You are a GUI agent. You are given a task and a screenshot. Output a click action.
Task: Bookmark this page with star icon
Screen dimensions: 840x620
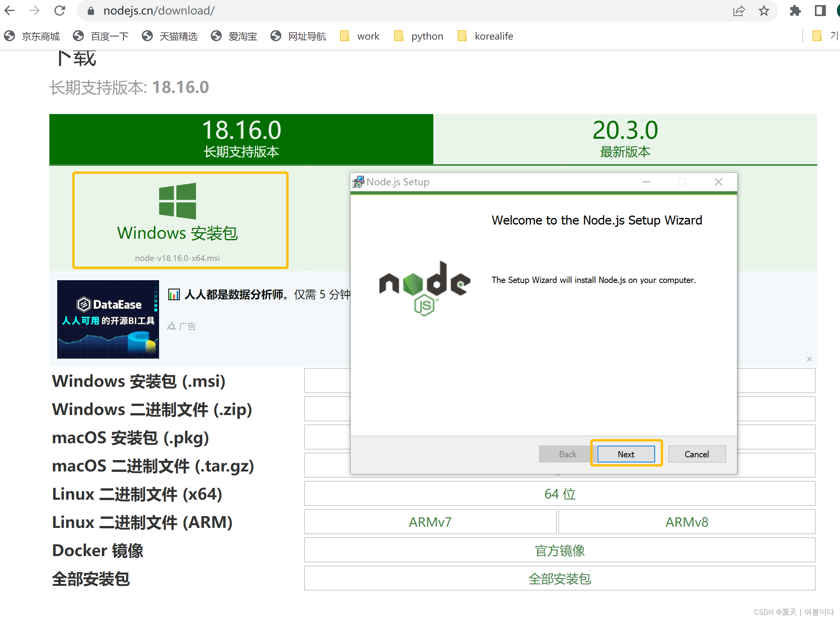[764, 11]
